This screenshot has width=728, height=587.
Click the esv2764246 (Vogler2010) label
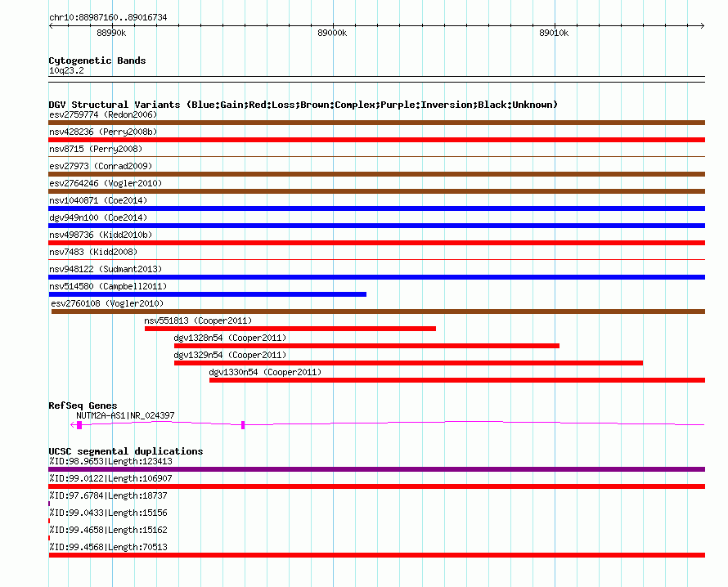click(x=106, y=183)
